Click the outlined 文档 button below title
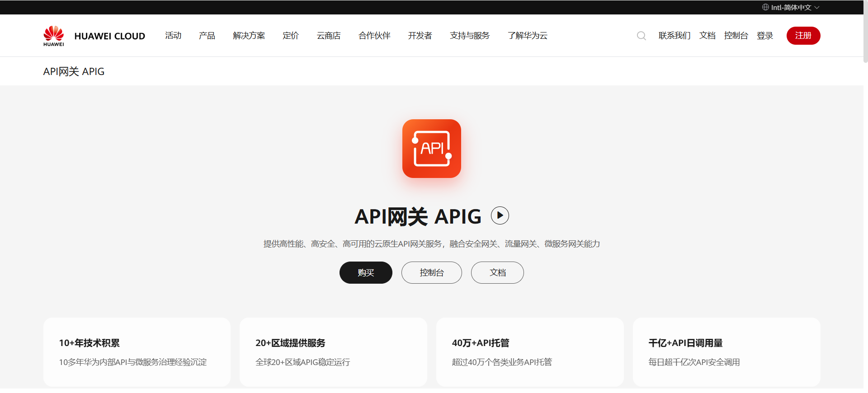868x393 pixels. coord(497,273)
